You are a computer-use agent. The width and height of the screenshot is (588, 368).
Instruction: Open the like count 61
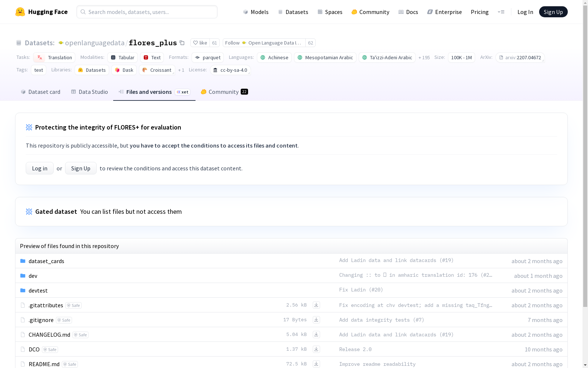(x=215, y=43)
